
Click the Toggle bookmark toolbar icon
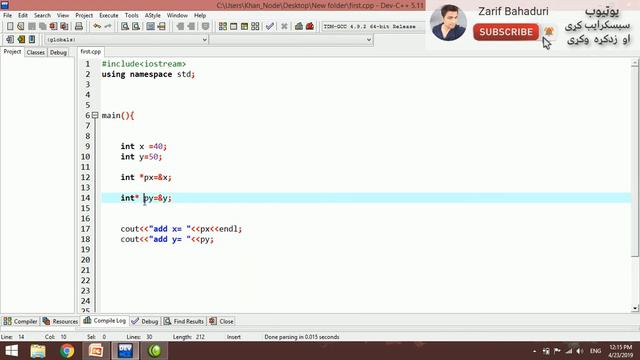[x=21, y=40]
